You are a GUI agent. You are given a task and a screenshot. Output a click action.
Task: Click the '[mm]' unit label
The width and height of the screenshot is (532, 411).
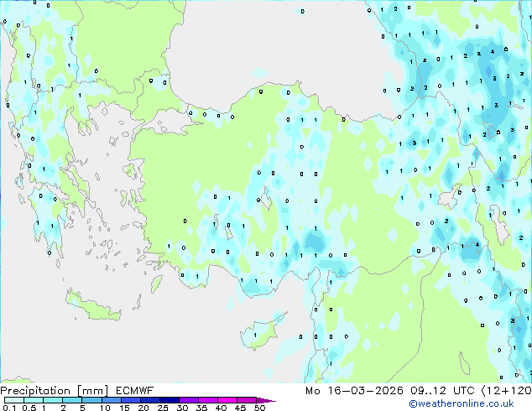coord(92,391)
